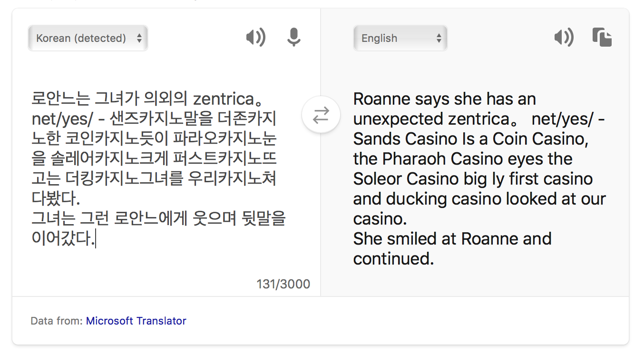This screenshot has height=355, width=644.
Task: Click 로안느는 at the start of input
Action: click(x=60, y=99)
